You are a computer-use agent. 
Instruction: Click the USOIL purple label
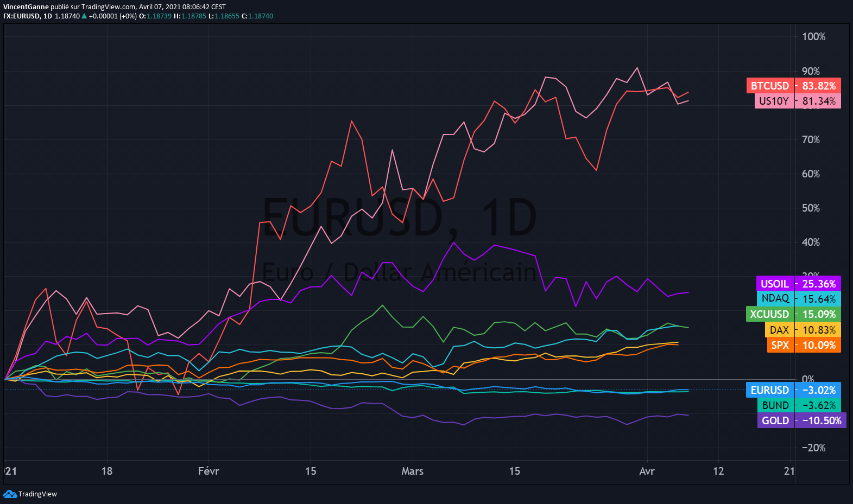[x=775, y=284]
